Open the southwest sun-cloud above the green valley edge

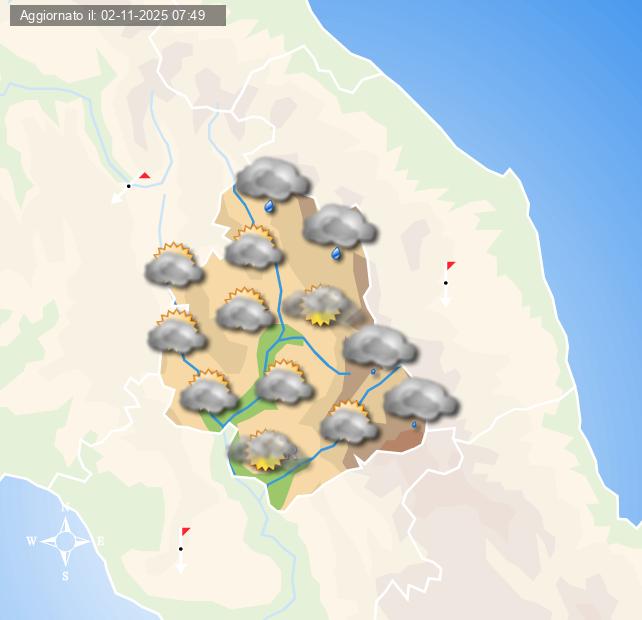pyautogui.click(x=209, y=391)
